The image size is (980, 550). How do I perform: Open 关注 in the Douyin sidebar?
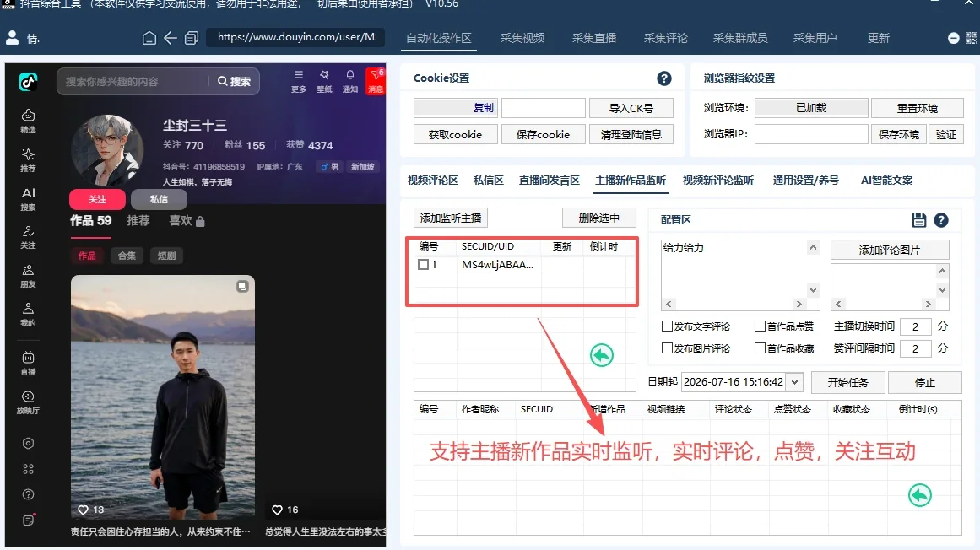(x=28, y=237)
